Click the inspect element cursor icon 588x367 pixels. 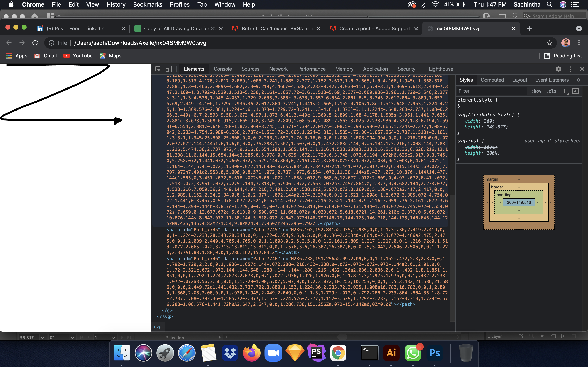(x=158, y=69)
